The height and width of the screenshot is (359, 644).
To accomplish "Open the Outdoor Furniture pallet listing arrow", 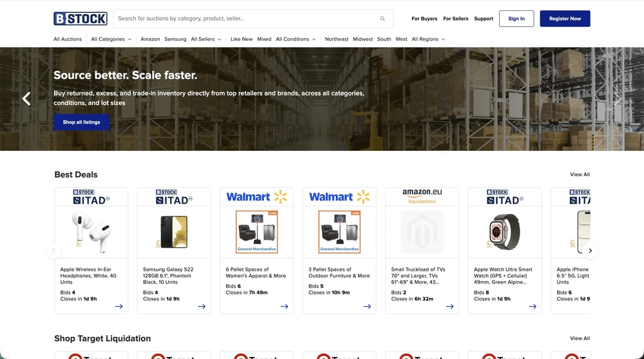I will point(367,306).
